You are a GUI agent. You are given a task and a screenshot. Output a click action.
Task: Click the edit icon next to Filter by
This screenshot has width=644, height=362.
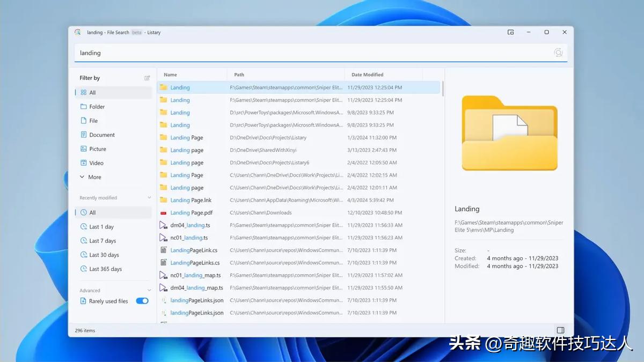pos(147,78)
